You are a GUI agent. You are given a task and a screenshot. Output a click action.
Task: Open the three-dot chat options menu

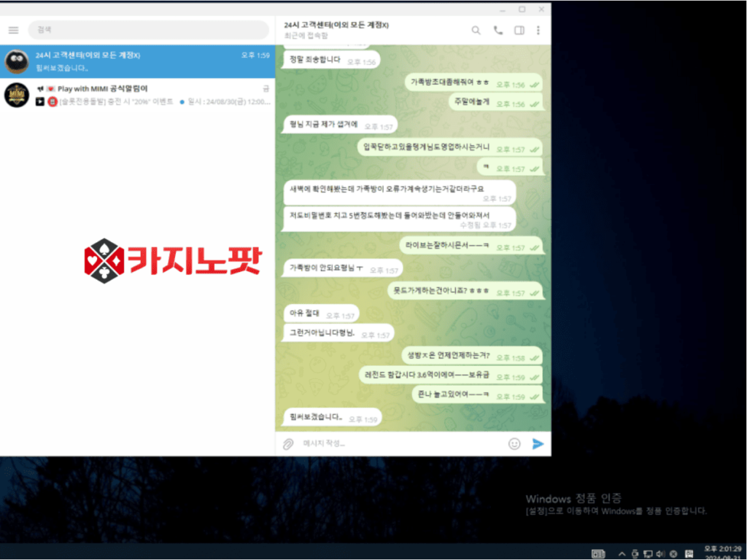538,30
